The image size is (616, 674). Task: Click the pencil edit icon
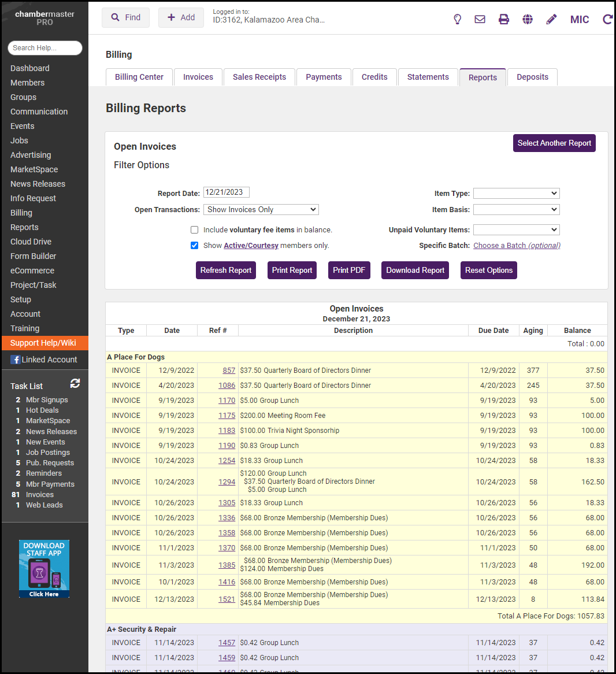[x=551, y=19]
